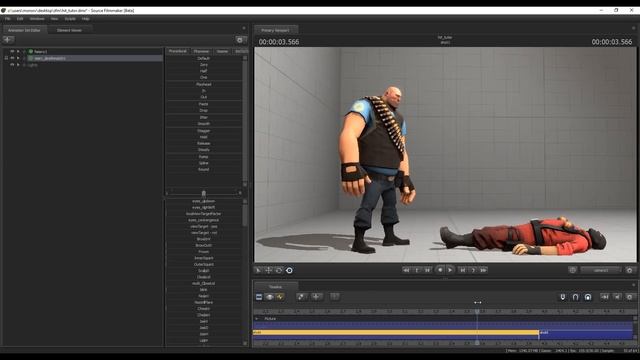Open the Scripts menu
640x360 pixels.
tap(70, 19)
